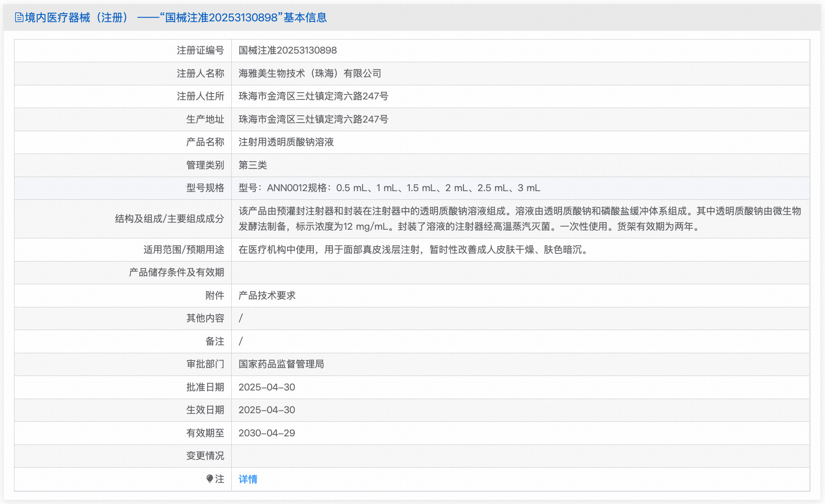Select the 生产地址 row label
Image resolution: width=825 pixels, height=504 pixels.
point(204,119)
